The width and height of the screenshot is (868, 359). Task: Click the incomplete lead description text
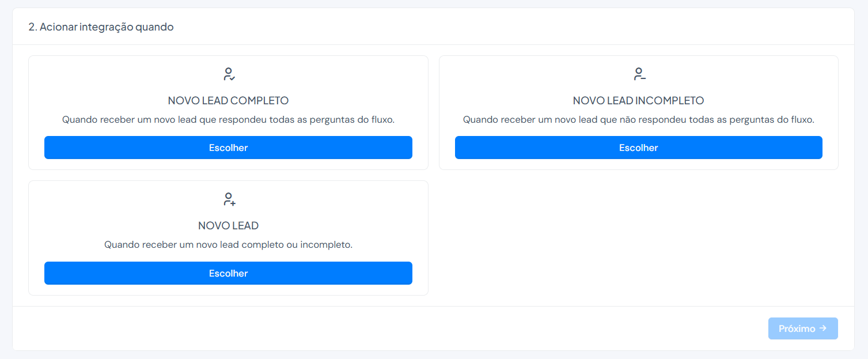[x=639, y=120]
